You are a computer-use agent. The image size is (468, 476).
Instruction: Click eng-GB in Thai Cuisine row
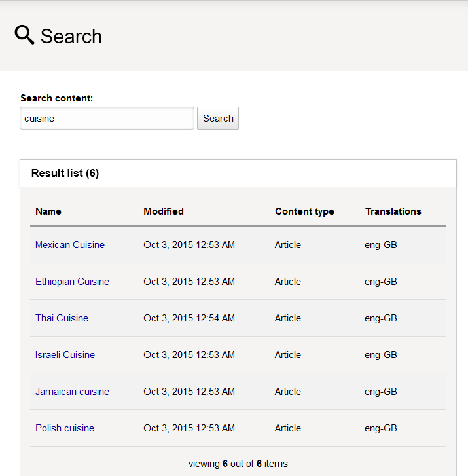(x=380, y=318)
